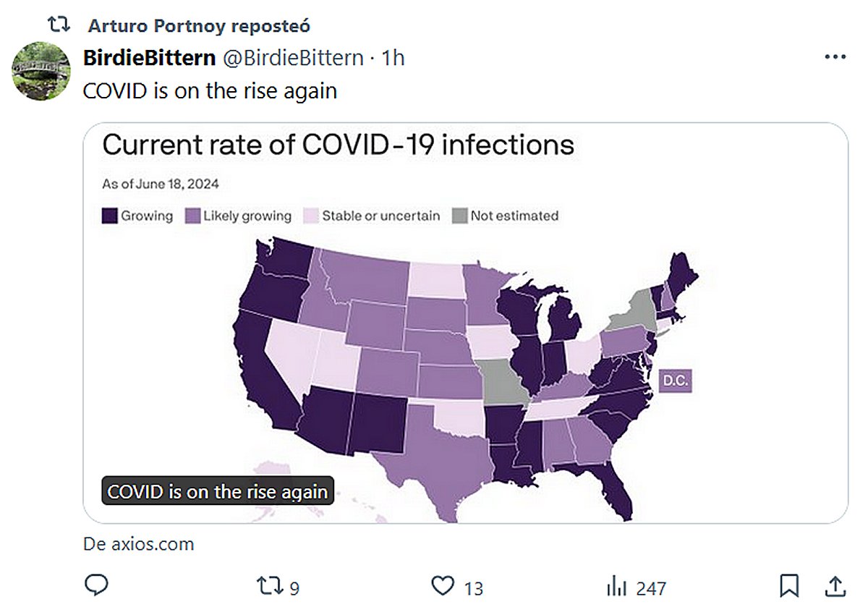Open the BirdieBittern display name profile
This screenshot has width=868, height=615.
coord(150,58)
